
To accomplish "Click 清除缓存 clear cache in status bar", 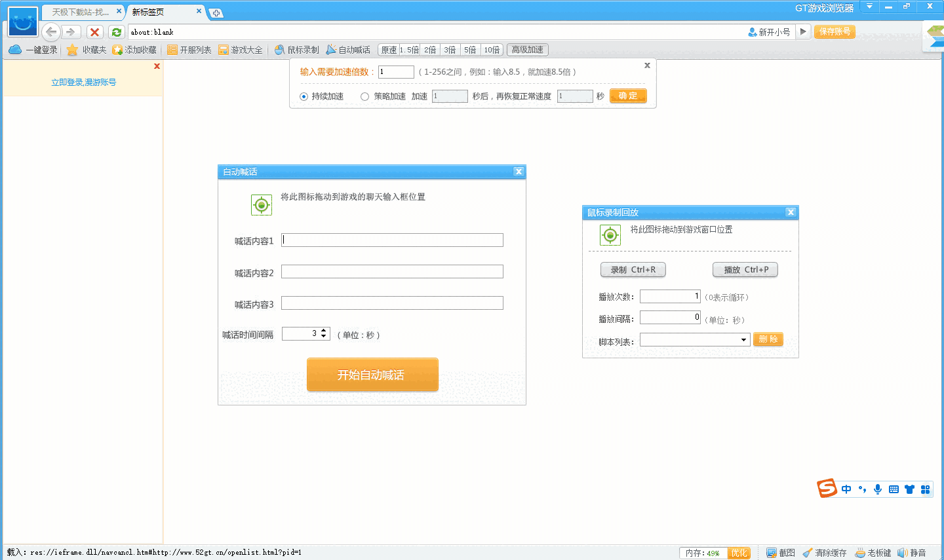I will click(x=824, y=553).
